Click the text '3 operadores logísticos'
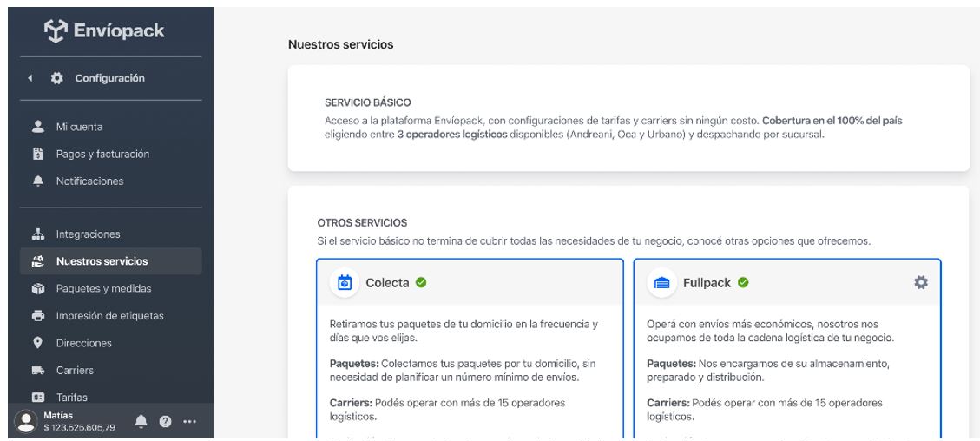 452,135
